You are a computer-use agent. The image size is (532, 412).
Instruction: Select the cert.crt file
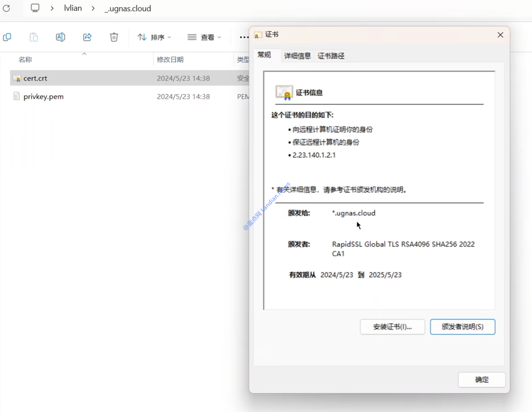pos(130,78)
